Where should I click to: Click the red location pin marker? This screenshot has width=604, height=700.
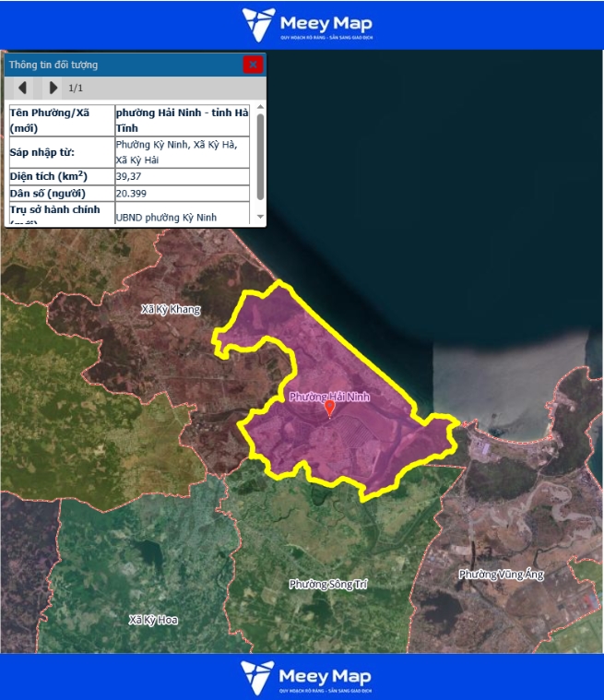tap(329, 409)
